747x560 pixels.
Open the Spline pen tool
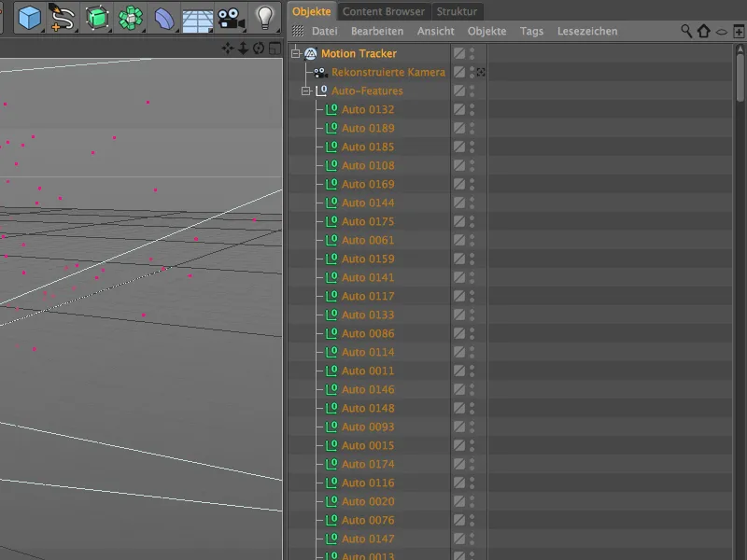coord(62,17)
